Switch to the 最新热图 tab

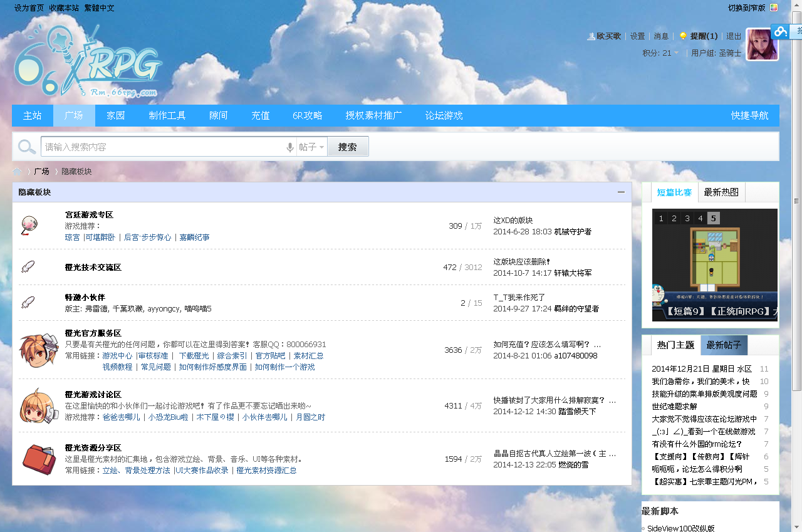click(721, 192)
